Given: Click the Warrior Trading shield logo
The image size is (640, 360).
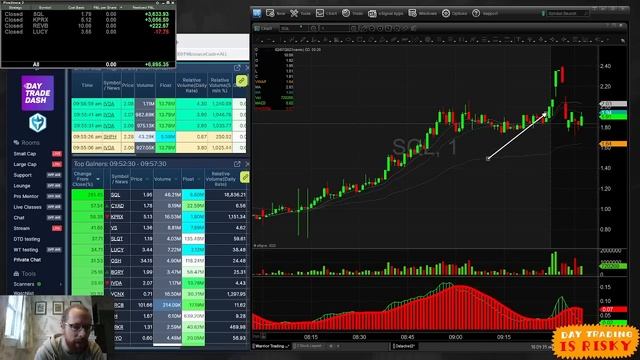Looking at the screenshot, I should 38,123.
